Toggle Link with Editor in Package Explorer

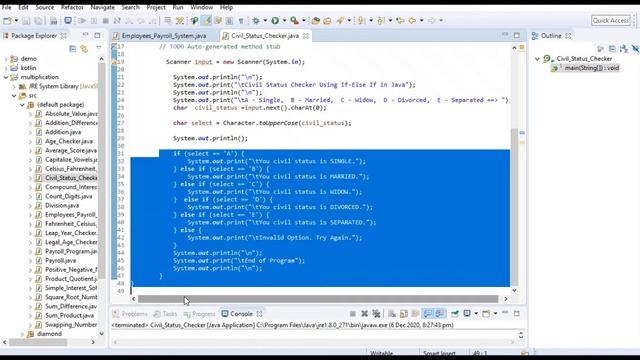coord(84,49)
